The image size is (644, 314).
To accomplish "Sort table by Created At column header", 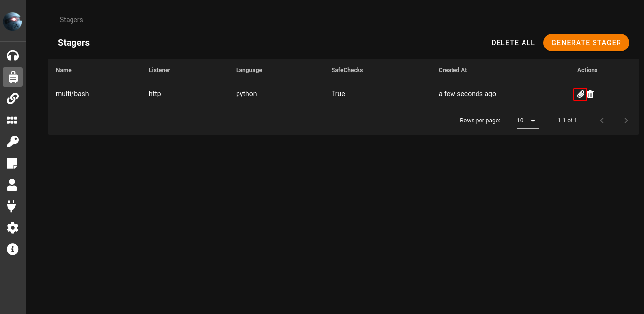I will 453,70.
